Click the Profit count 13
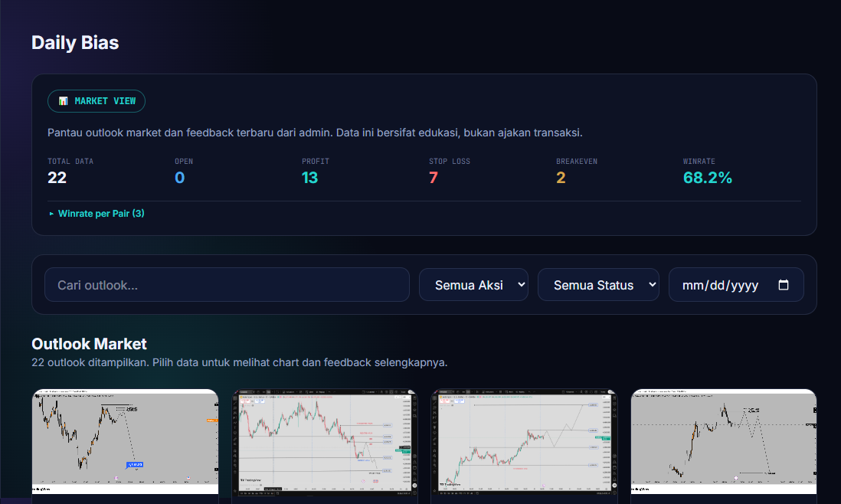 (x=309, y=178)
